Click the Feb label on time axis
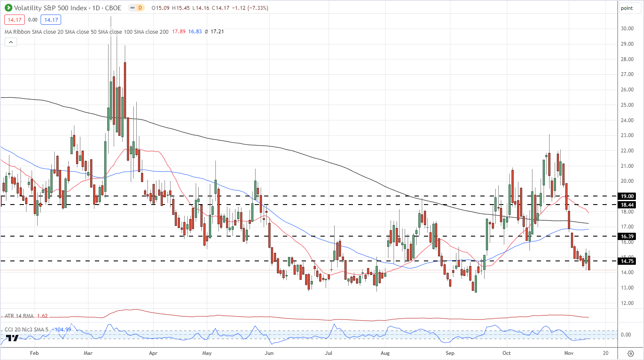The width and height of the screenshot is (644, 360). tap(35, 353)
